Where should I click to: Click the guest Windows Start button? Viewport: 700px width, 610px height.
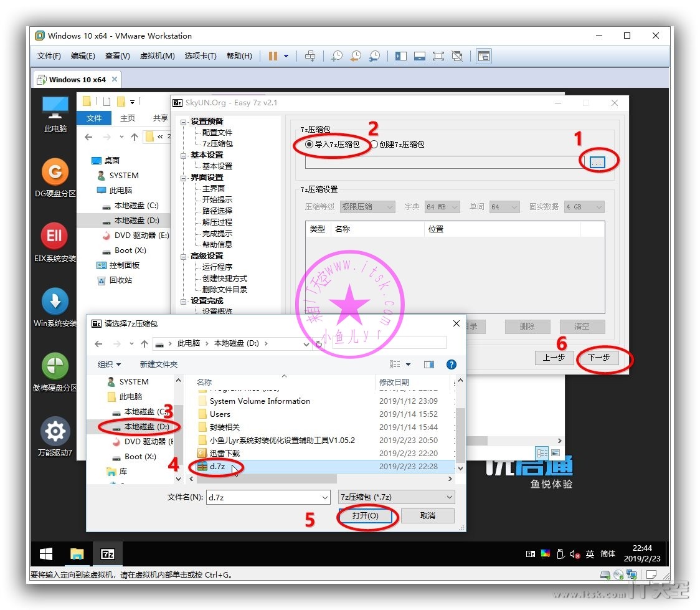point(46,554)
